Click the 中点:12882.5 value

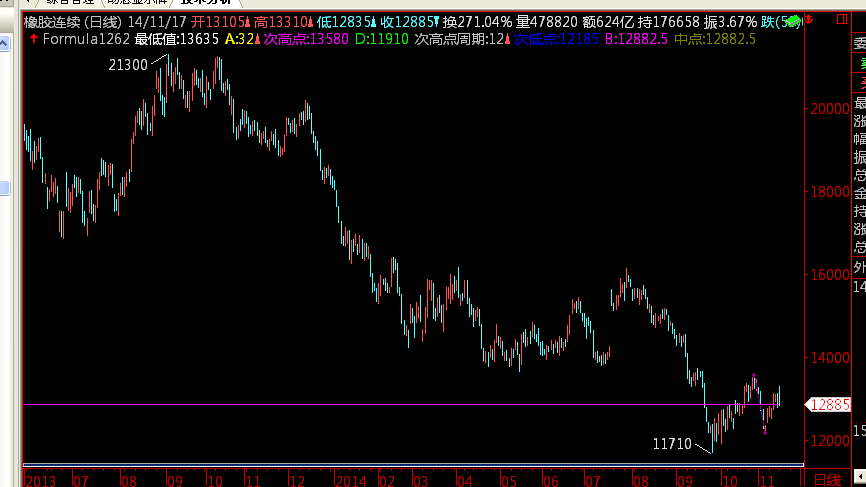click(715, 39)
